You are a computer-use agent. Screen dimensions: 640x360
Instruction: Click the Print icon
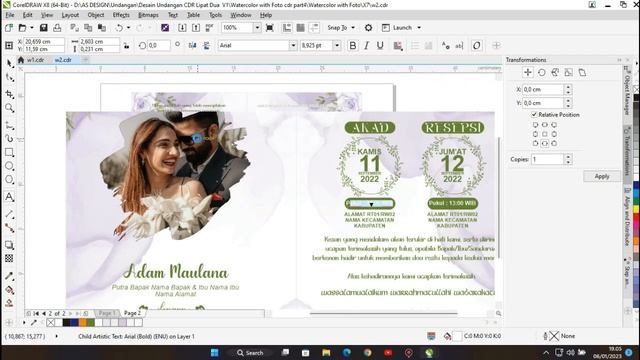click(57, 28)
